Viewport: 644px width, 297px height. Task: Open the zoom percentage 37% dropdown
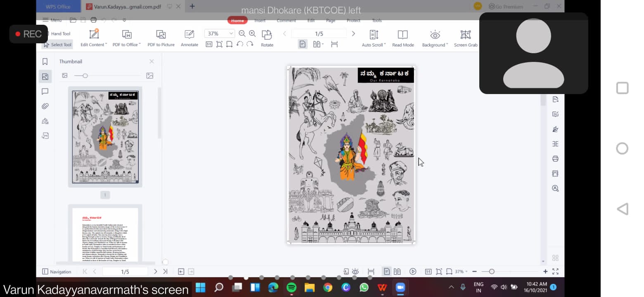(x=231, y=33)
